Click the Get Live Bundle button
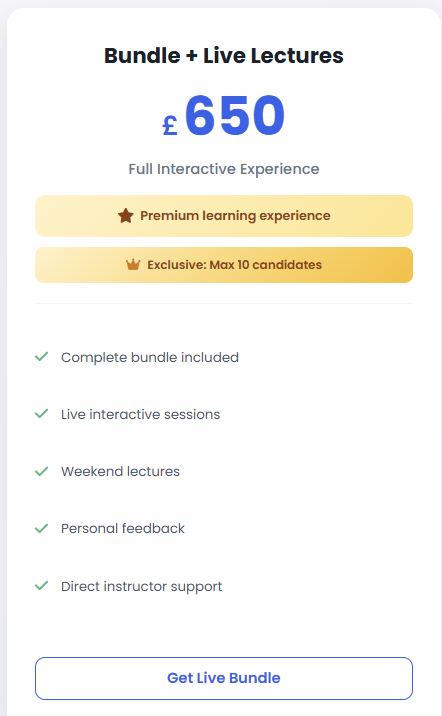The height and width of the screenshot is (716, 442). coord(224,678)
